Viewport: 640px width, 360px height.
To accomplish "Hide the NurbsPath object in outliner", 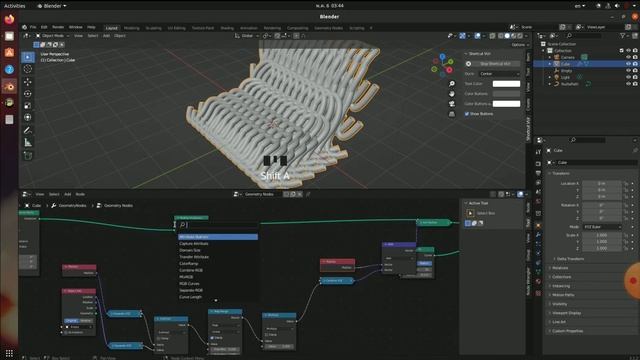I will coord(629,84).
